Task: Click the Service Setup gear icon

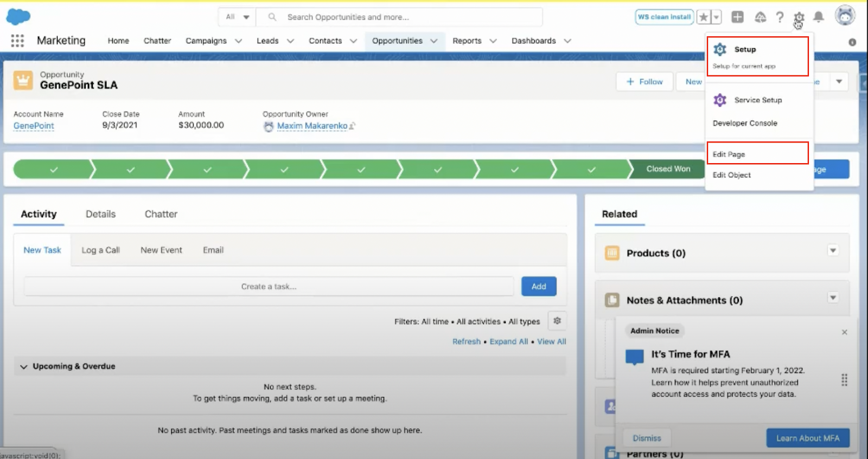Action: [720, 100]
